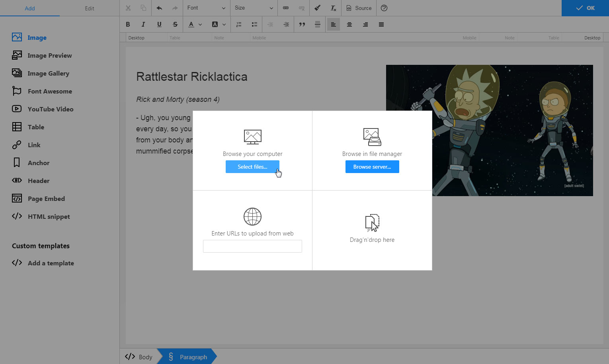
Task: Click the Browse server button
Action: [x=372, y=167]
